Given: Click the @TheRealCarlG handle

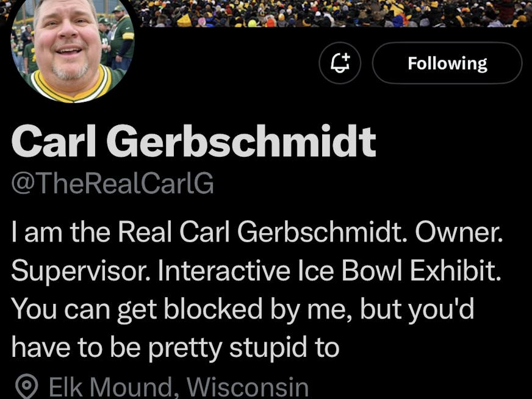Looking at the screenshot, I should [x=112, y=182].
